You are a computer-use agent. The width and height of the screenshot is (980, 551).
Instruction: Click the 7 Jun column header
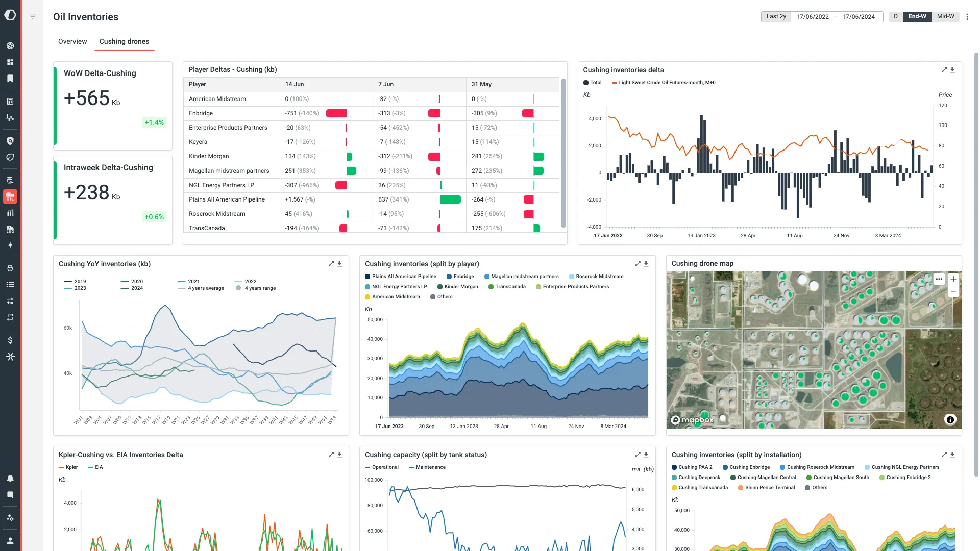[x=420, y=84]
